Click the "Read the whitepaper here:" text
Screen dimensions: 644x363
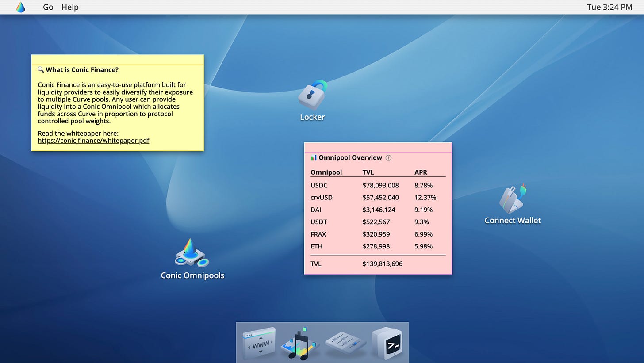78,133
